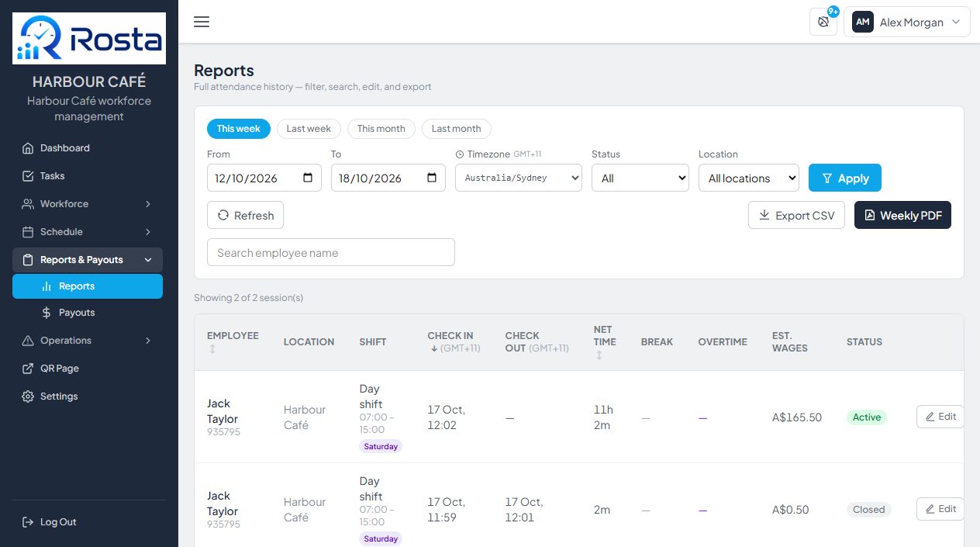Click the Closed status badge

point(868,509)
